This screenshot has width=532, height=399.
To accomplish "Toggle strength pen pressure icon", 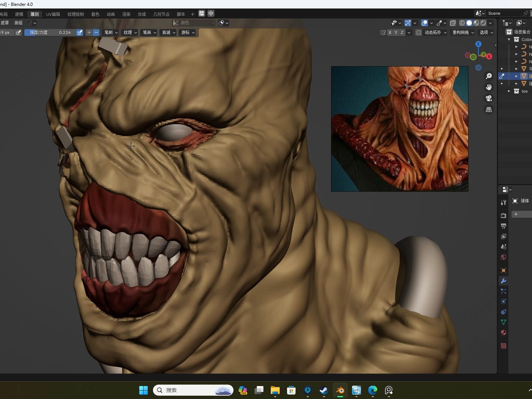I will [80, 33].
